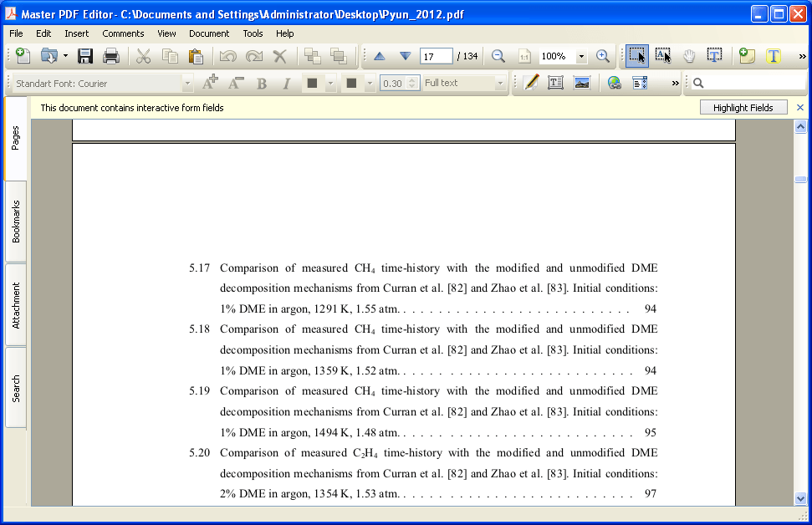Save the document using the Save icon
The height and width of the screenshot is (525, 812).
85,56
